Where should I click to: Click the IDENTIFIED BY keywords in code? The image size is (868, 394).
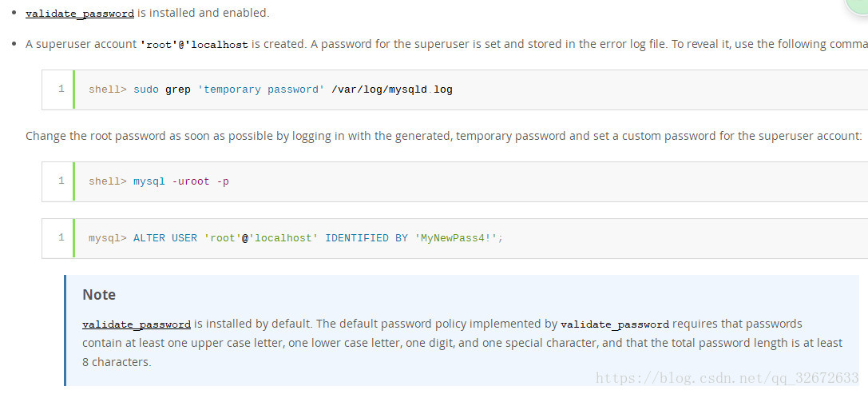[x=367, y=238]
